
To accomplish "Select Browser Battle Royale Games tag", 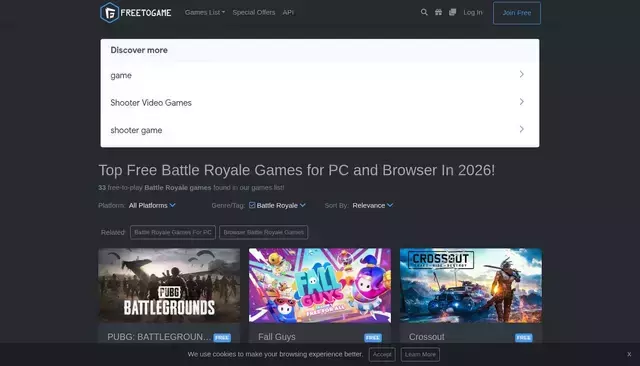I will 264,232.
